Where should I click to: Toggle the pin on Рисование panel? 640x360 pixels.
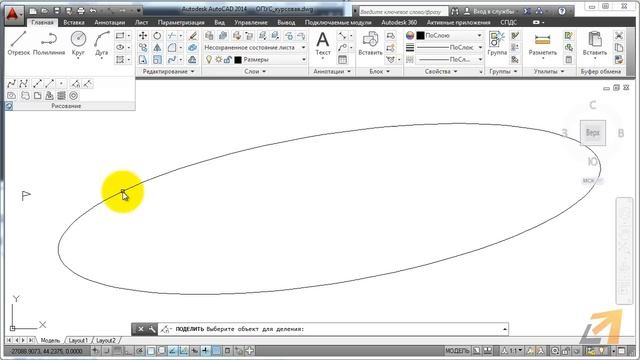(x=9, y=106)
